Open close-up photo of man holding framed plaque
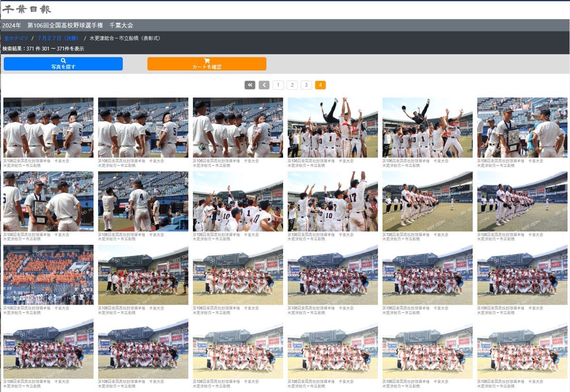The width and height of the screenshot is (570, 392). click(x=48, y=201)
